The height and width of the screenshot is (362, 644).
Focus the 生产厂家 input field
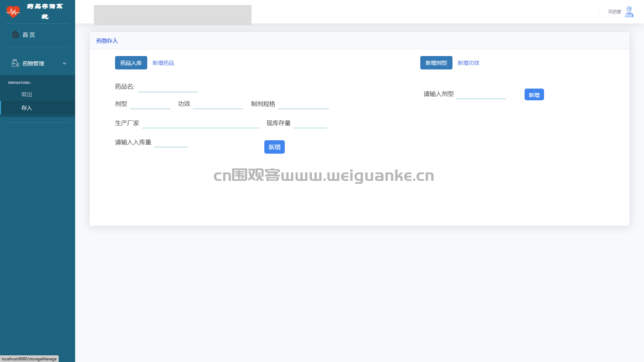(201, 123)
